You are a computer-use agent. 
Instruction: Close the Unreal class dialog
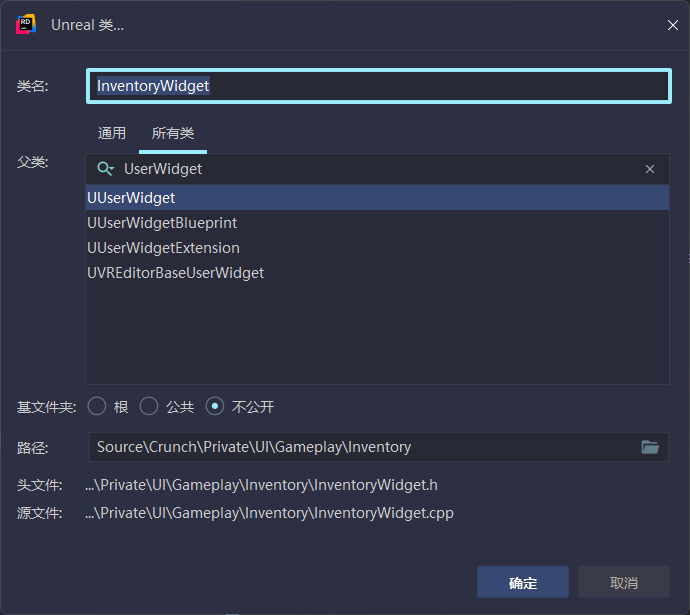(672, 25)
